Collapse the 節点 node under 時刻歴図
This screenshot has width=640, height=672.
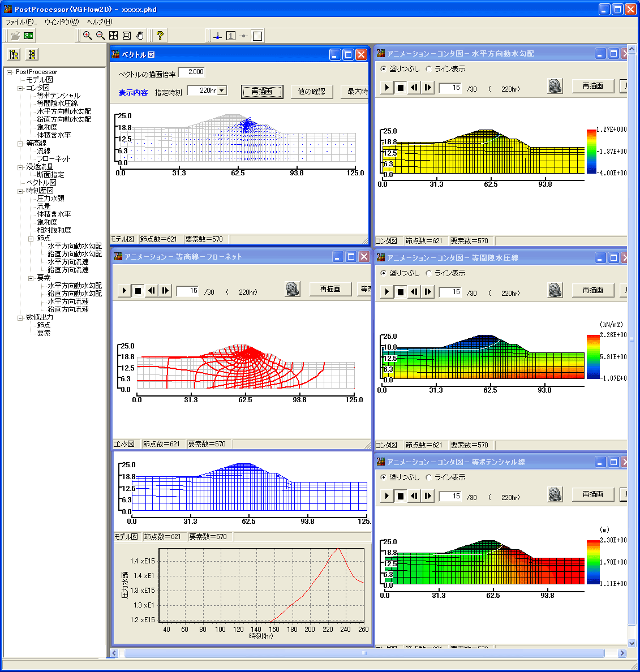31,238
